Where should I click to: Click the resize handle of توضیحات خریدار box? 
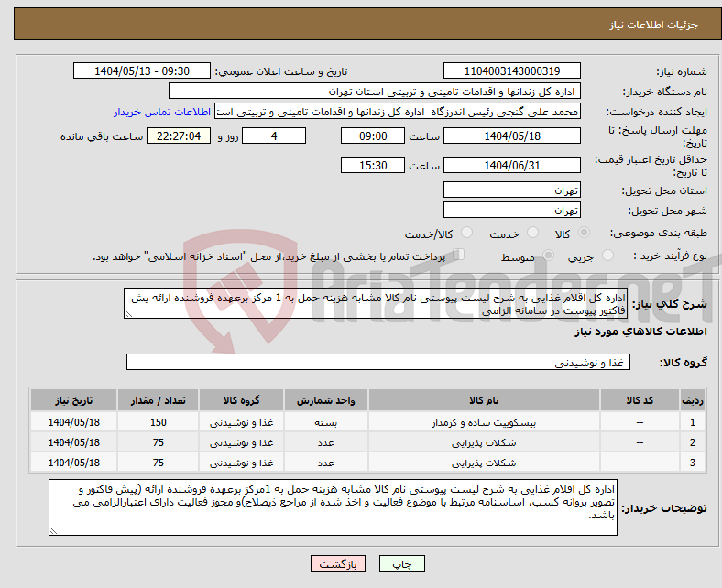(x=53, y=531)
